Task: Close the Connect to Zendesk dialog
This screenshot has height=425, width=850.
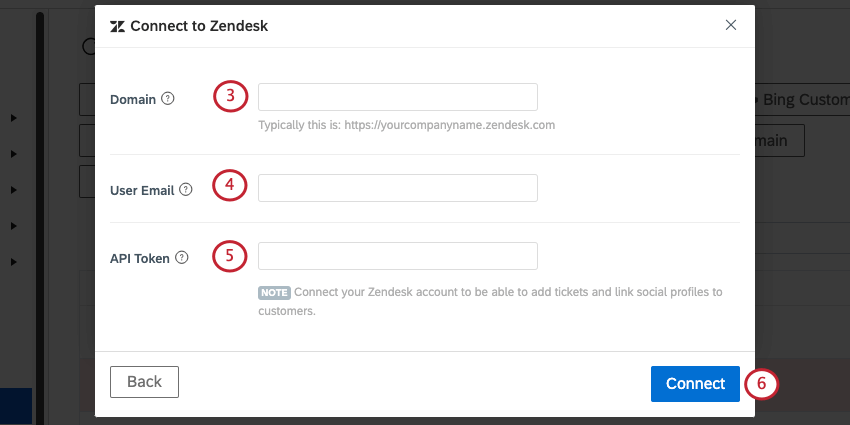Action: click(731, 25)
